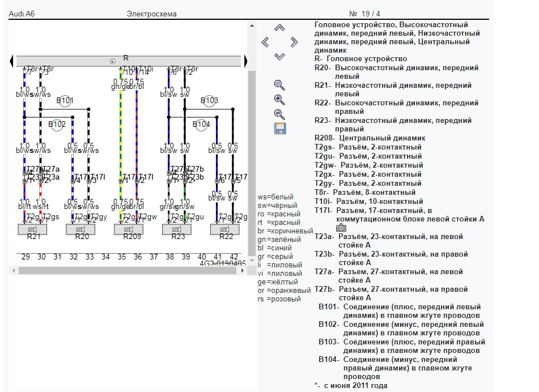Viewport: 539px width, 392px height.
Task: Click the horizontal scrollbar right arrow
Action: pyautogui.click(x=243, y=271)
